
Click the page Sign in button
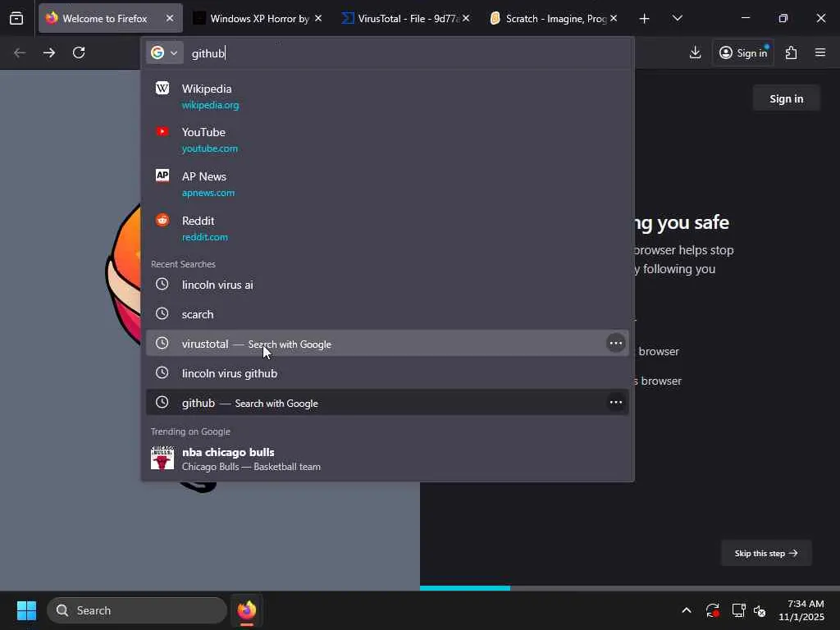coord(787,98)
